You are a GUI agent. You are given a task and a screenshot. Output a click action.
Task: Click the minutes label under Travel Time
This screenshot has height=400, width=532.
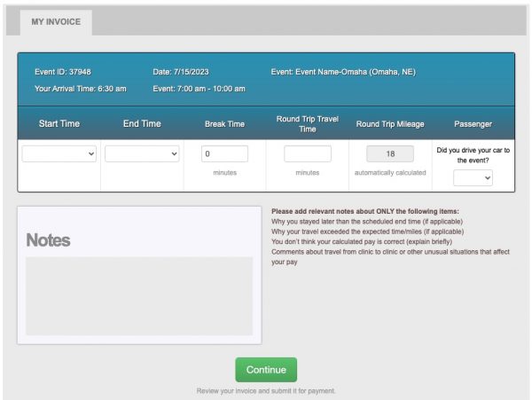pos(308,173)
